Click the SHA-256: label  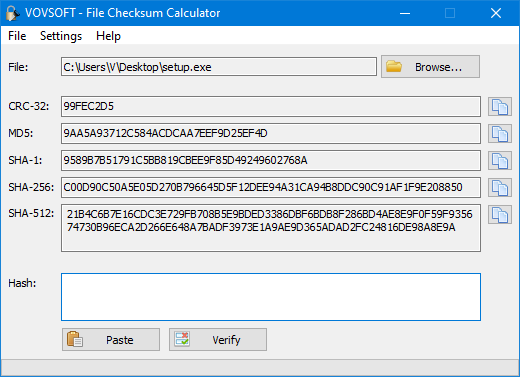pyautogui.click(x=31, y=187)
